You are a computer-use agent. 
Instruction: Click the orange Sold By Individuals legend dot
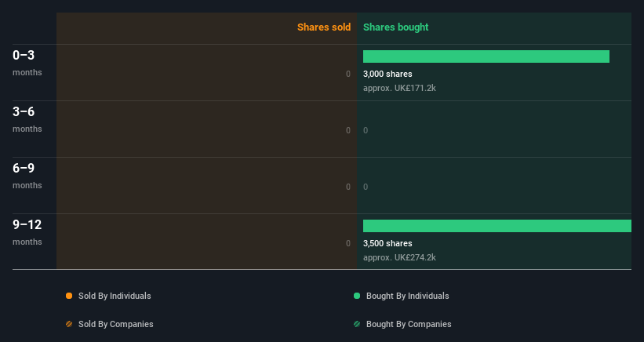(69, 296)
